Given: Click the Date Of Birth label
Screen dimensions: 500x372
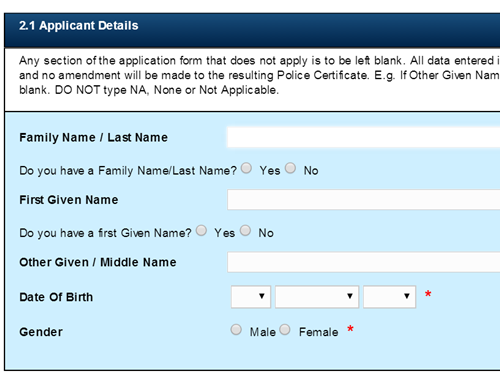Looking at the screenshot, I should 56,297.
